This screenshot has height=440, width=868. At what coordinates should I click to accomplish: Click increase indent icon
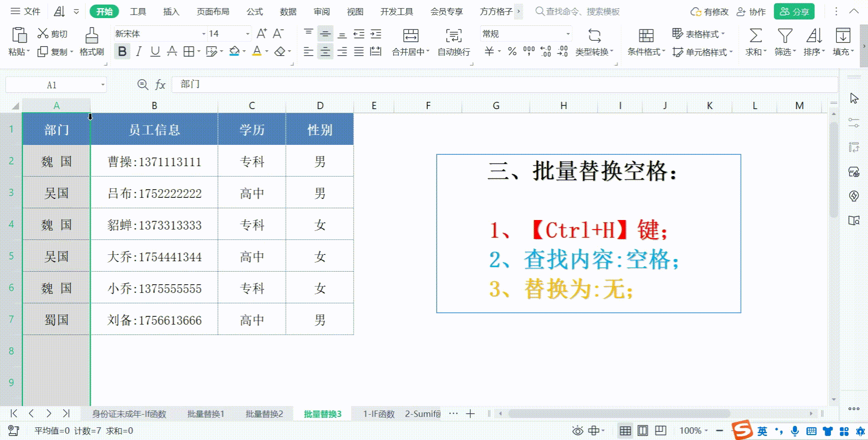(x=376, y=33)
